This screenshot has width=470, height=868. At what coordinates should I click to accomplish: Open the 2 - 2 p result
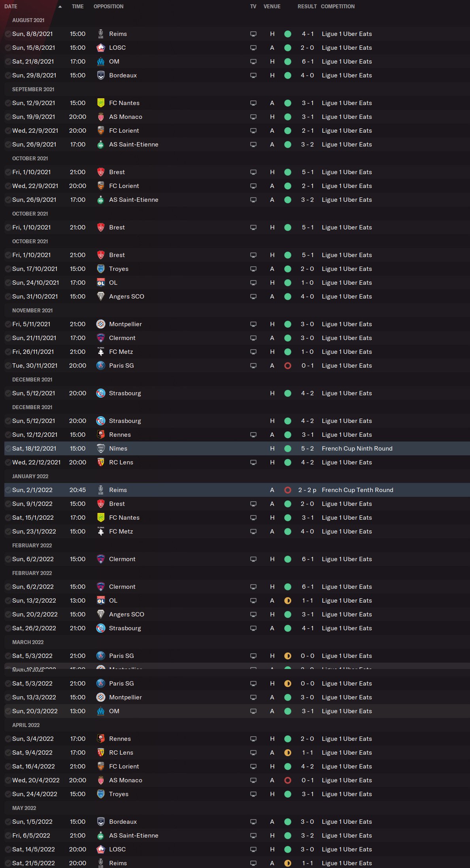[x=307, y=490]
